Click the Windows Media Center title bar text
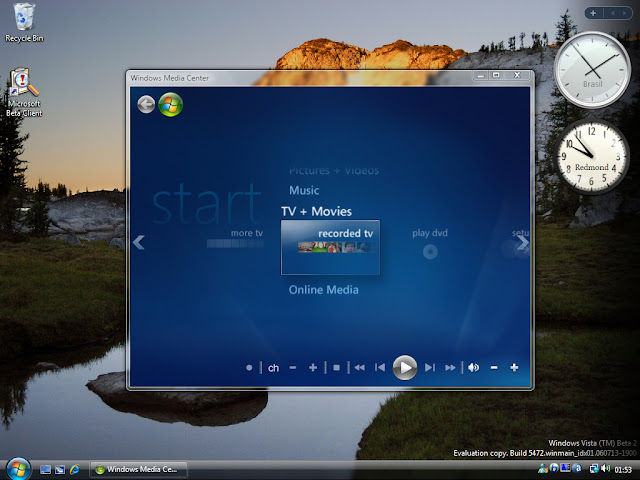Viewport: 640px width, 480px height. coord(169,78)
